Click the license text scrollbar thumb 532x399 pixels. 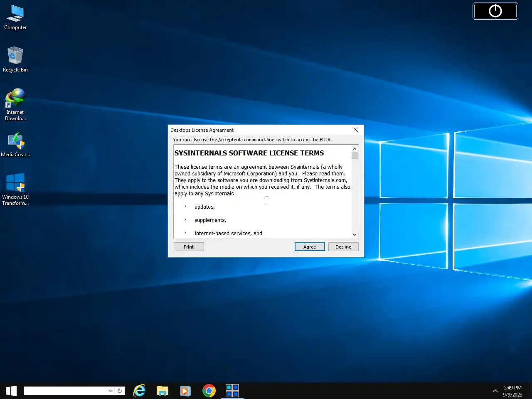355,156
